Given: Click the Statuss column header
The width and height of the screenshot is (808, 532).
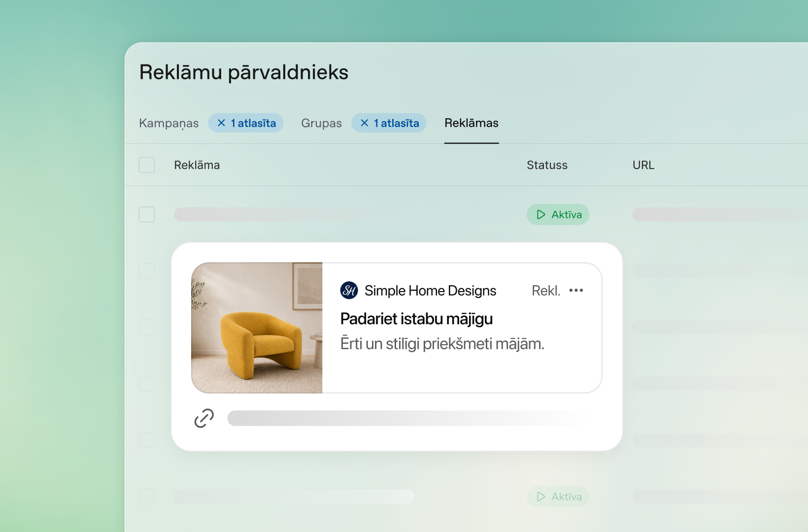Looking at the screenshot, I should [547, 165].
